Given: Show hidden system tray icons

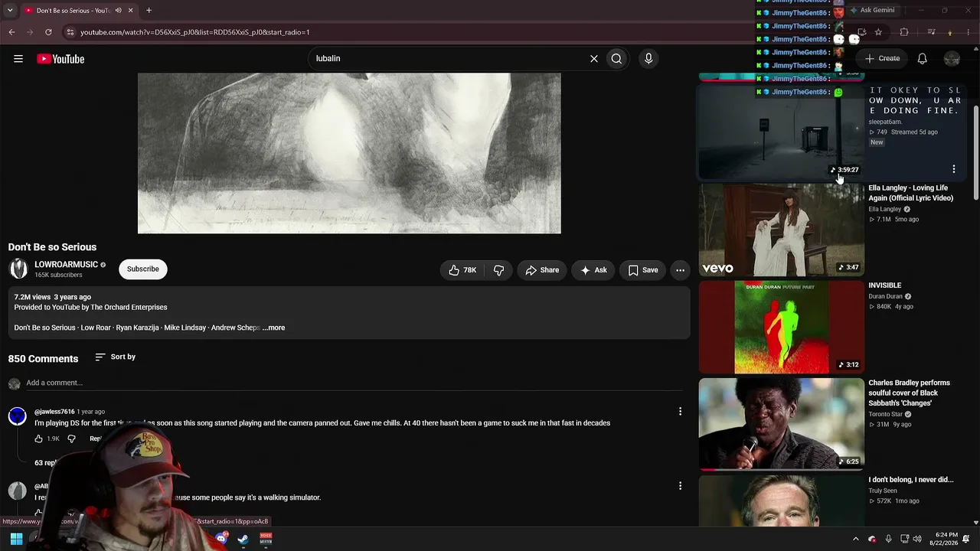Looking at the screenshot, I should point(856,539).
